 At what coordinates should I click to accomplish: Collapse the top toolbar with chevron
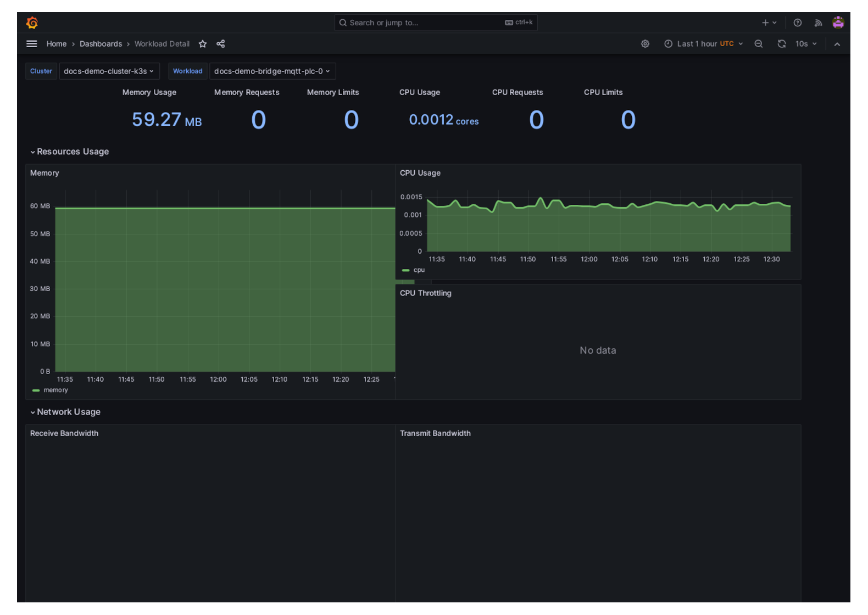pos(837,44)
